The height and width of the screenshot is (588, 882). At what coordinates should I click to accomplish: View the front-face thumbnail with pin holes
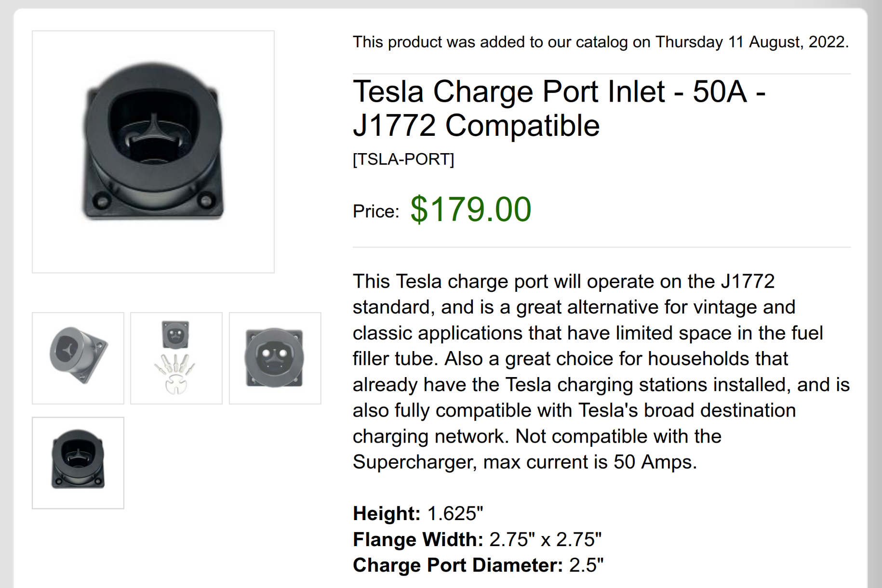(275, 358)
